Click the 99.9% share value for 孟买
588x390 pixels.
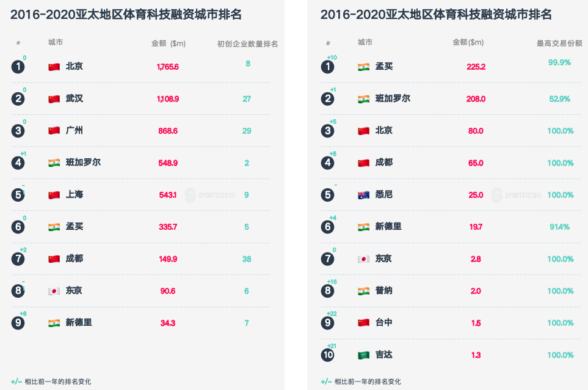coord(559,63)
